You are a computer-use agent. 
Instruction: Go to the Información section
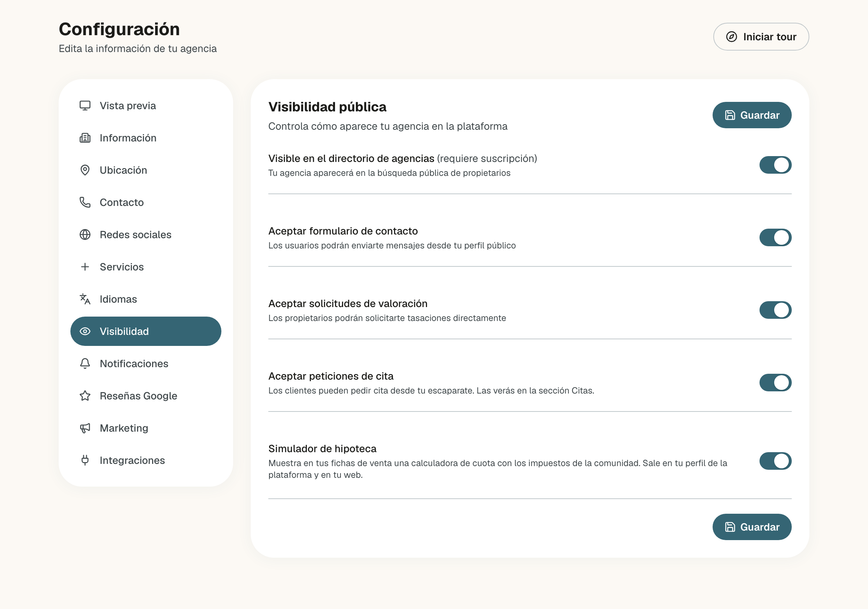point(146,138)
